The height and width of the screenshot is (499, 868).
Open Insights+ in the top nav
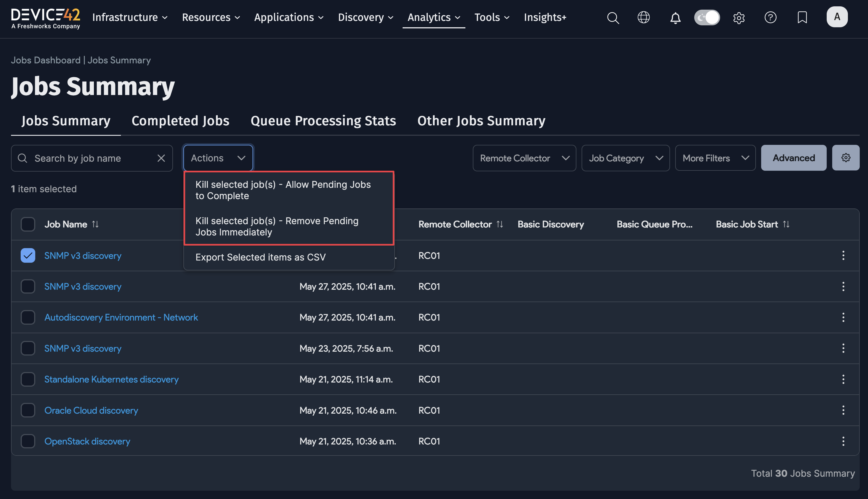[x=545, y=17]
